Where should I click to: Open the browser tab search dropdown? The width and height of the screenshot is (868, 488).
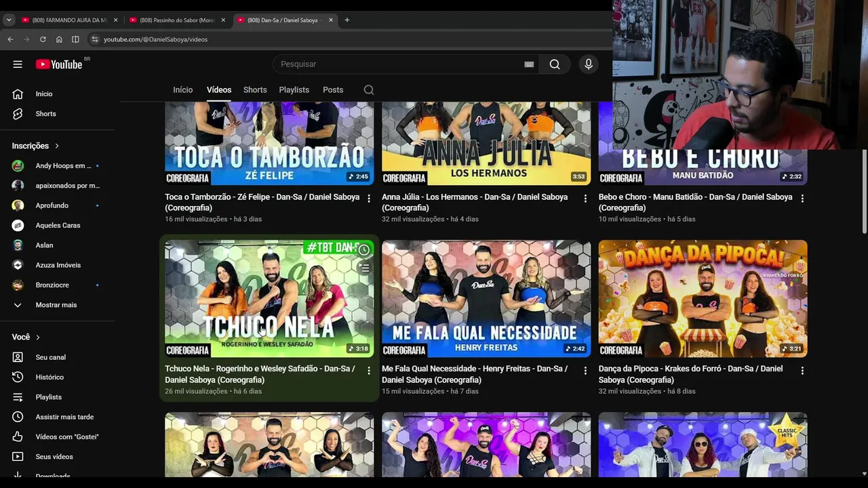(9, 20)
